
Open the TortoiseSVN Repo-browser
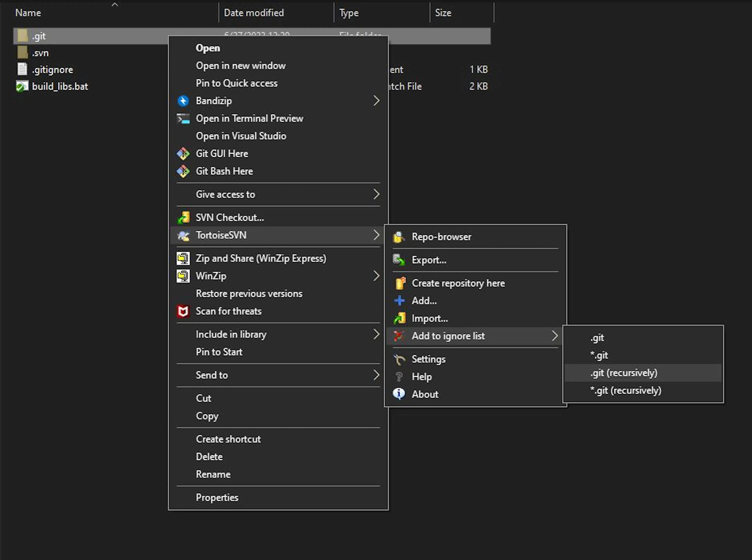tap(441, 237)
